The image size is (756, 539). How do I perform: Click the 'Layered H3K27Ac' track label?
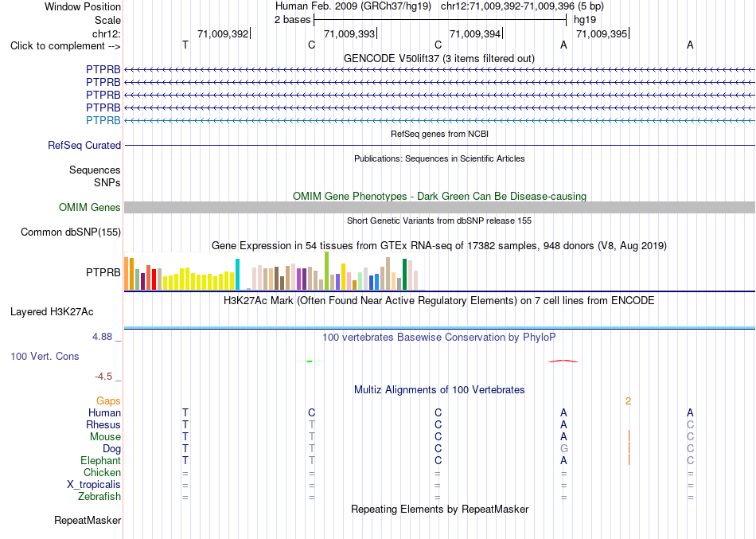[52, 312]
